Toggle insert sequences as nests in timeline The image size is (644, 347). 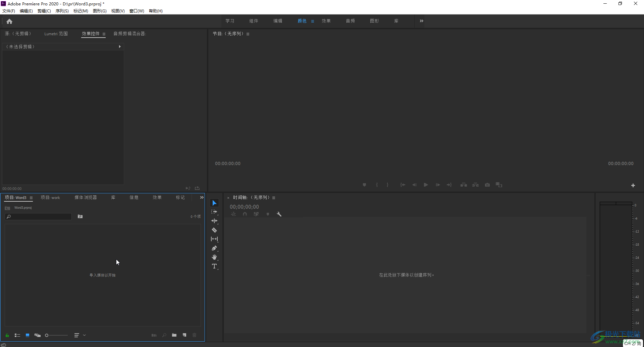tap(233, 214)
